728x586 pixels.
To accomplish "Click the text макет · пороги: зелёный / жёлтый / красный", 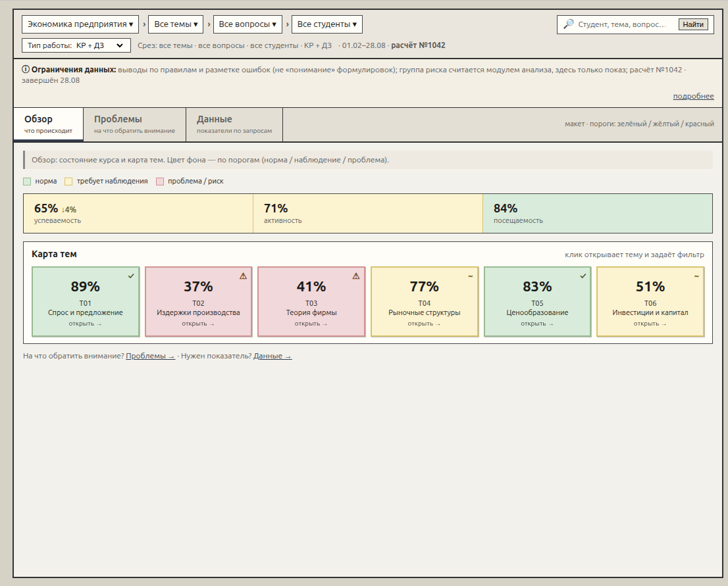I will tap(639, 124).
